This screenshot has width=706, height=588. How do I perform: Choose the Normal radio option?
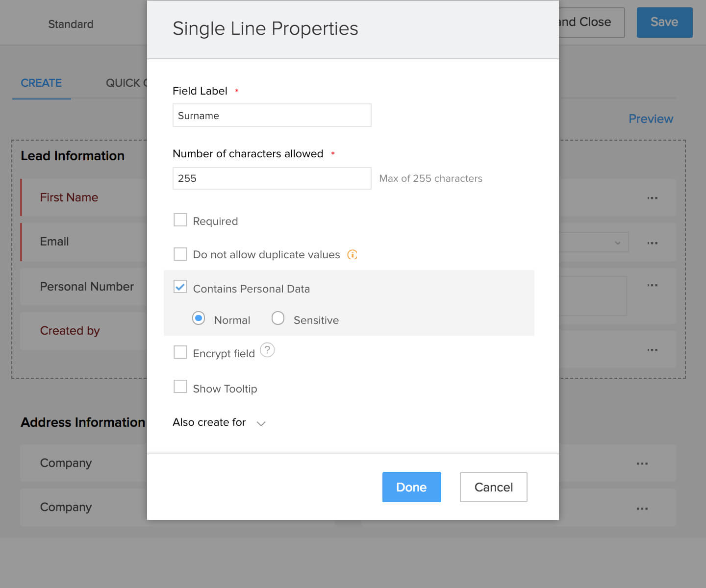click(x=199, y=318)
